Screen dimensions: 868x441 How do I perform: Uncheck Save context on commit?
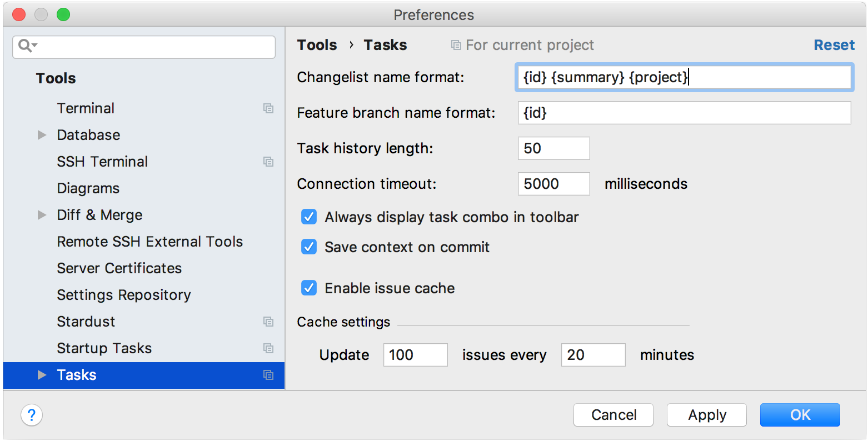point(309,247)
